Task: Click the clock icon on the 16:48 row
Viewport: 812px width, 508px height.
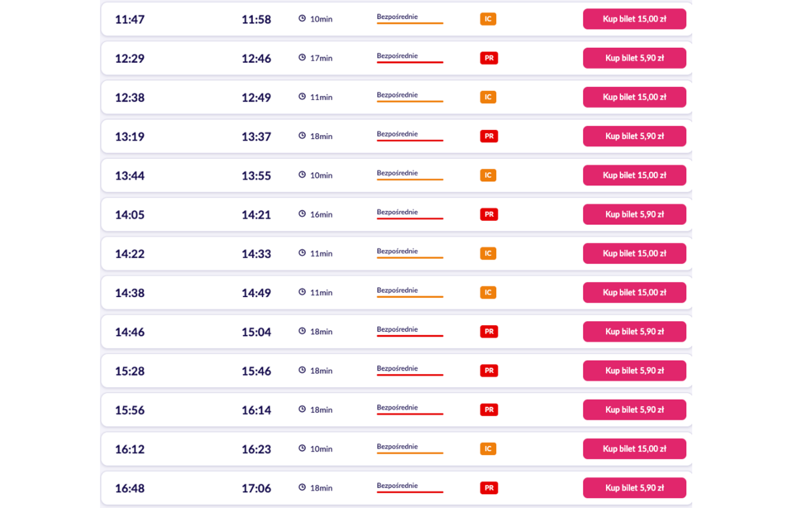Action: pyautogui.click(x=302, y=488)
